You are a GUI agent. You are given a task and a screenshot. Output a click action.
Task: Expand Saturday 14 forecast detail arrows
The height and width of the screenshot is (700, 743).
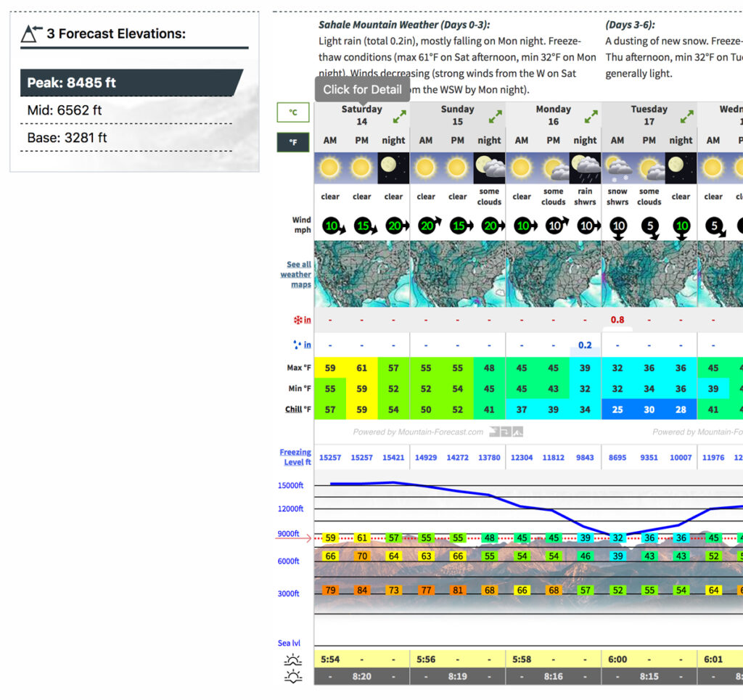point(400,117)
